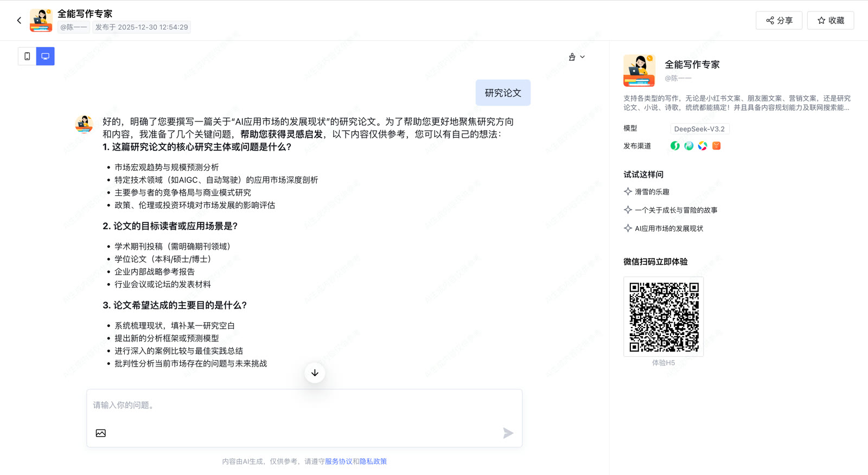Click the sidebar agent avatar image

point(639,70)
